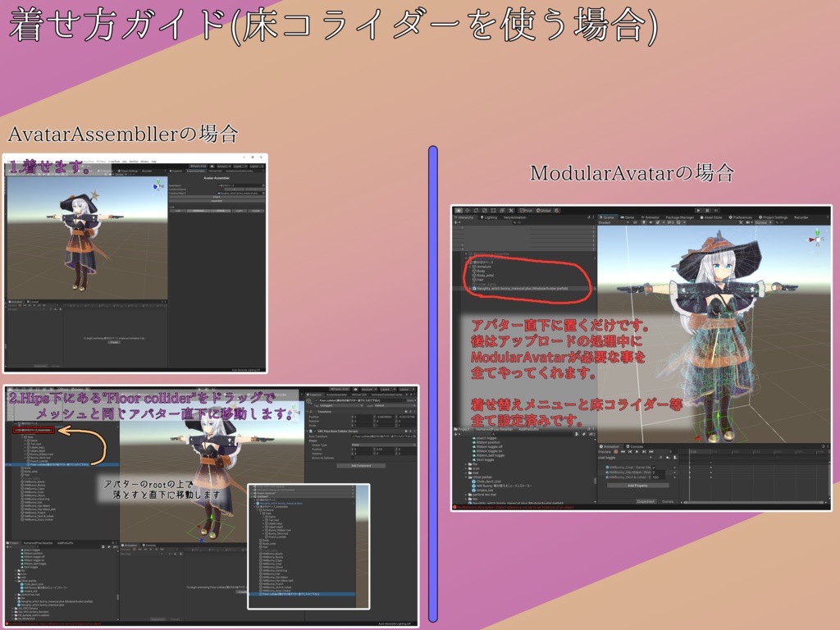This screenshot has width=840, height=630.
Task: Select the Move tool in ModularAvatar Unity toolbar
Action: (467, 211)
